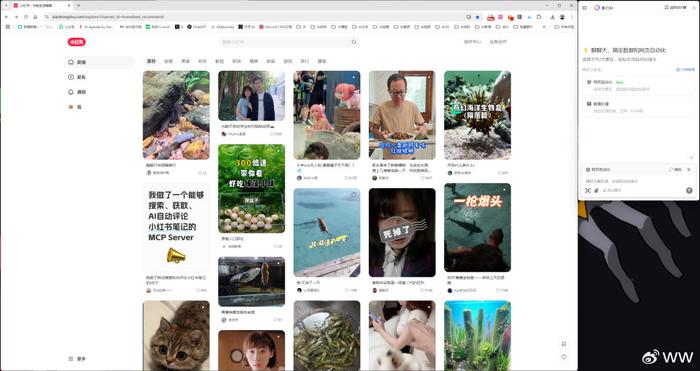The width and height of the screenshot is (700, 371).
Task: Open the 创作中心 link in the header
Action: 472,42
